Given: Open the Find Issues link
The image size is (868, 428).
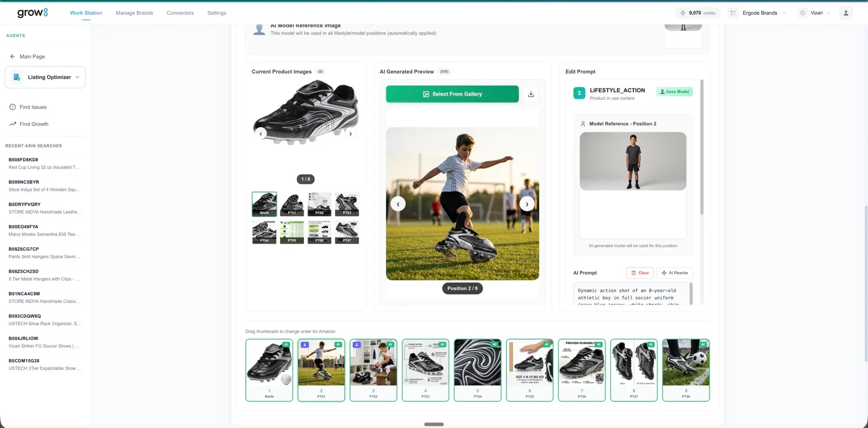Looking at the screenshot, I should [33, 107].
